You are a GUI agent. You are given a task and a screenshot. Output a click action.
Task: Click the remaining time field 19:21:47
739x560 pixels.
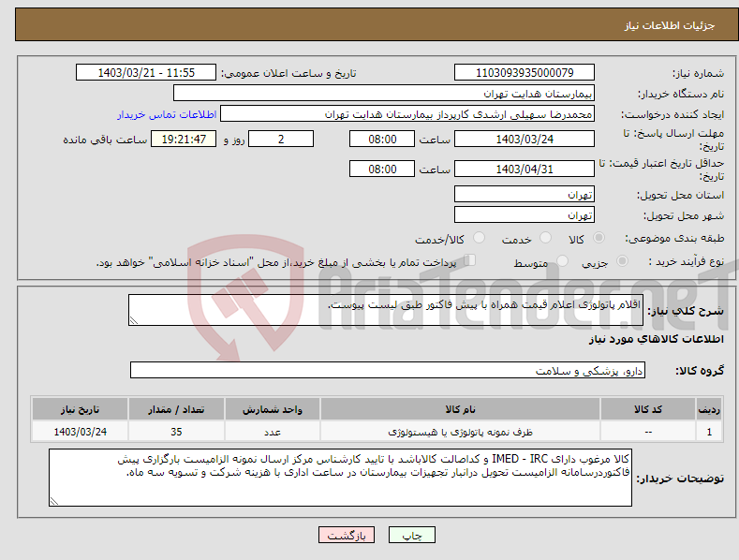(x=184, y=139)
